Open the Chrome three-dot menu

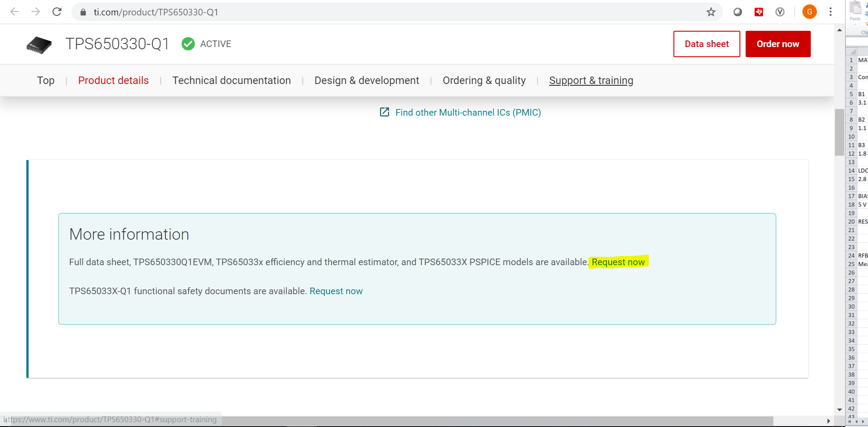click(x=831, y=12)
